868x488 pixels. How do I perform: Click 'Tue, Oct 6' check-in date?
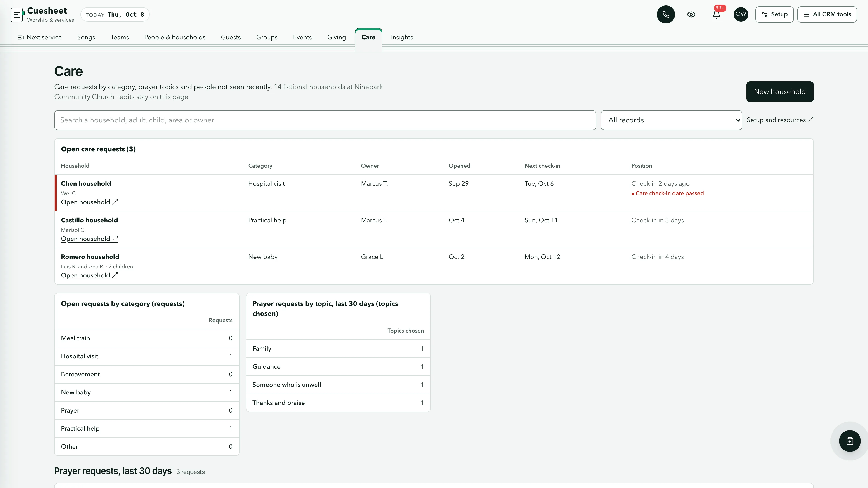tap(539, 183)
